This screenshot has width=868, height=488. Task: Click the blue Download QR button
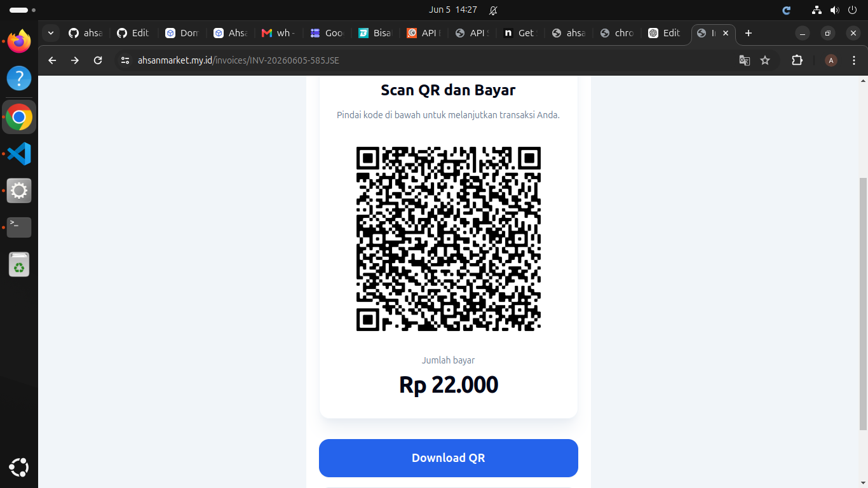(x=449, y=458)
